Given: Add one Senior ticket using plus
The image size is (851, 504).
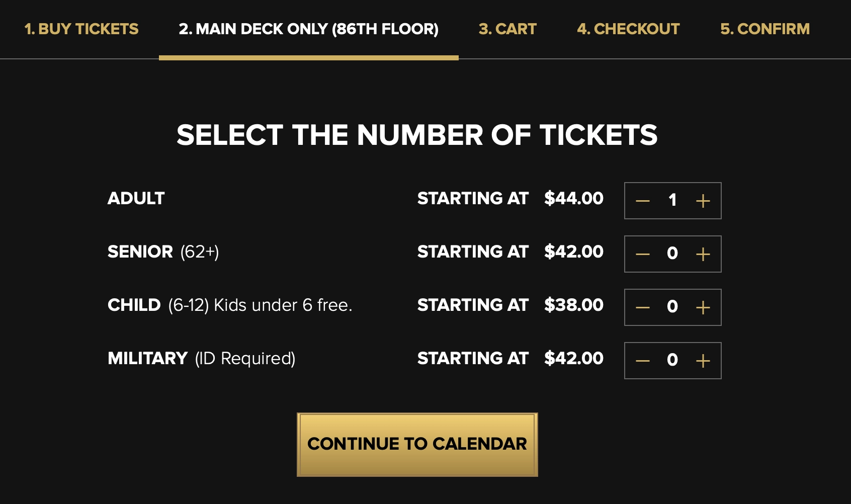Looking at the screenshot, I should click(703, 255).
